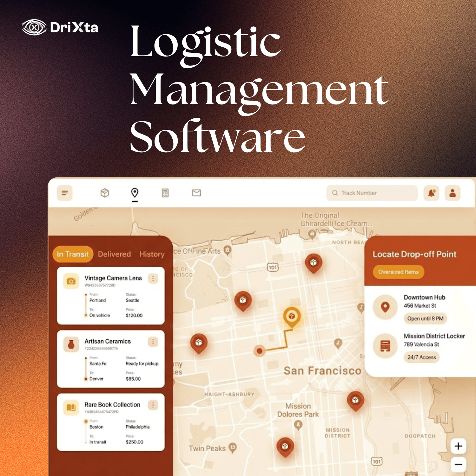Select the Artisan Ceramics title
476x476 pixels.
coord(108,341)
